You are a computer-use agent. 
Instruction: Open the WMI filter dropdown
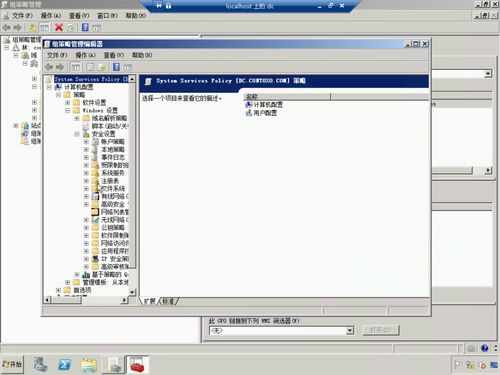click(349, 331)
